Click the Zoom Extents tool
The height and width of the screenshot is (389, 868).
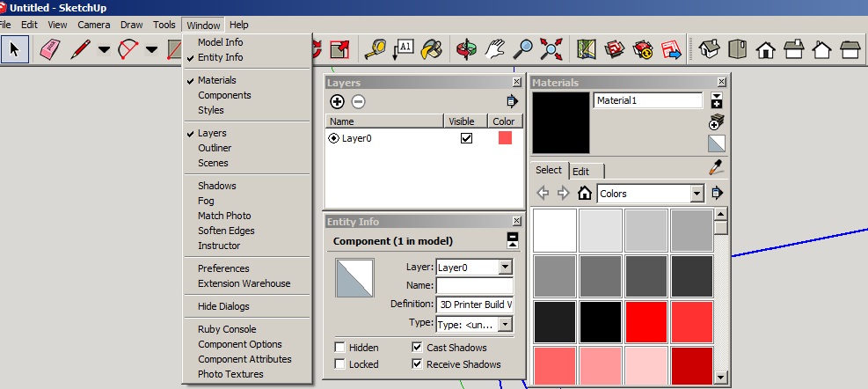pyautogui.click(x=551, y=49)
